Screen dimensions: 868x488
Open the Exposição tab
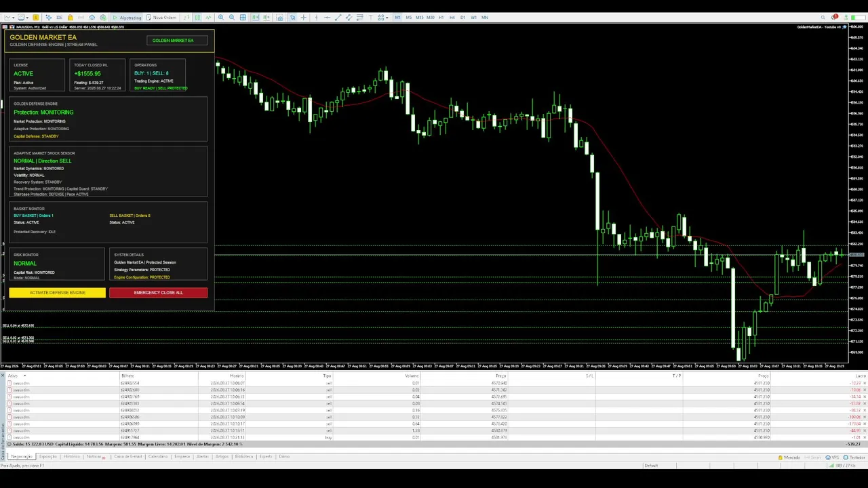tap(47, 457)
